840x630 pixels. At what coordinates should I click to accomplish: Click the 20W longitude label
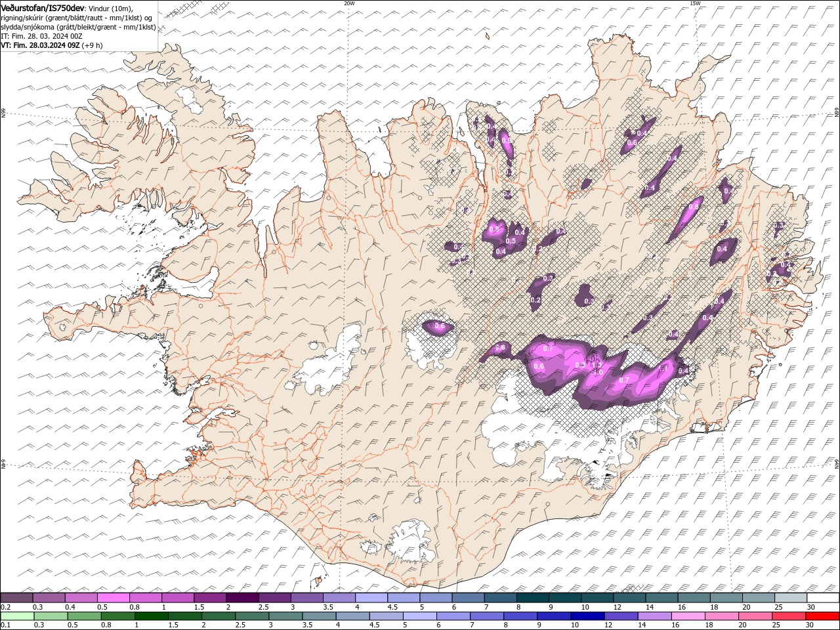pos(349,3)
